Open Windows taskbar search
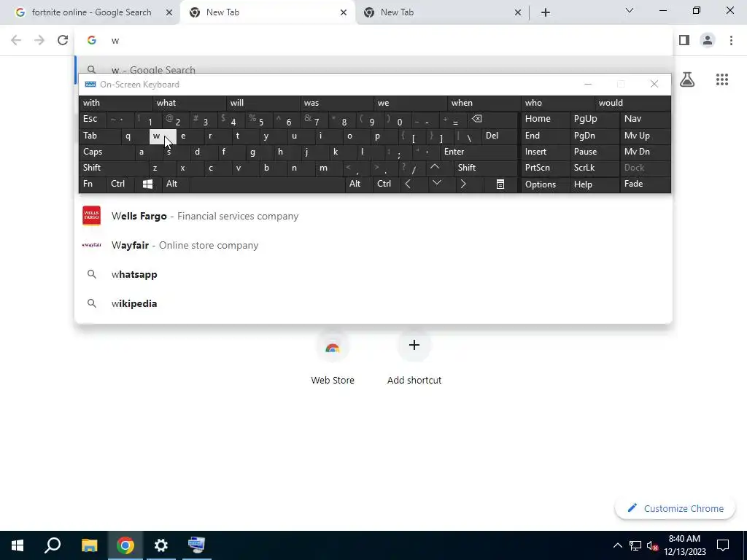Screen dimensions: 747x560 coord(53,545)
